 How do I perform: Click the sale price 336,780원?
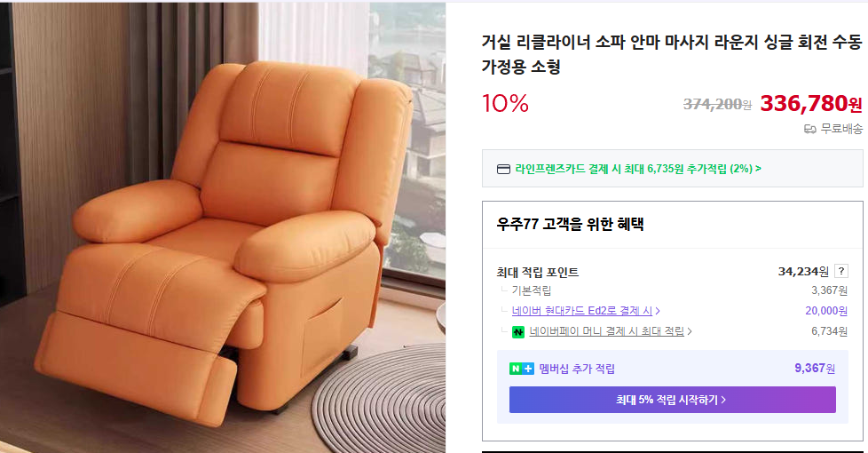point(810,104)
